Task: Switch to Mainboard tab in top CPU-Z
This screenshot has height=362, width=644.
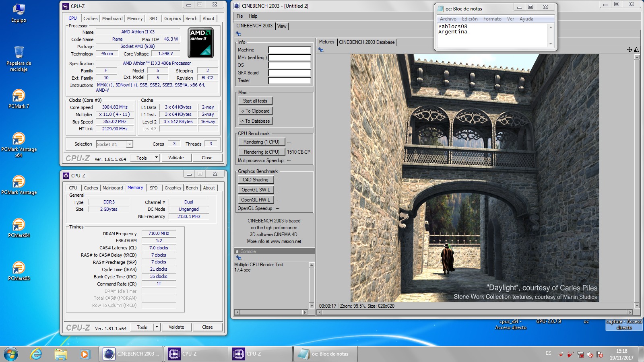Action: [112, 19]
